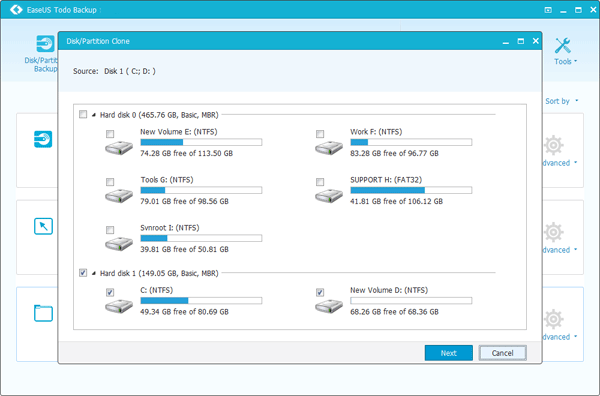The image size is (600, 396).
Task: Click gear icon in third task card
Action: click(x=553, y=319)
